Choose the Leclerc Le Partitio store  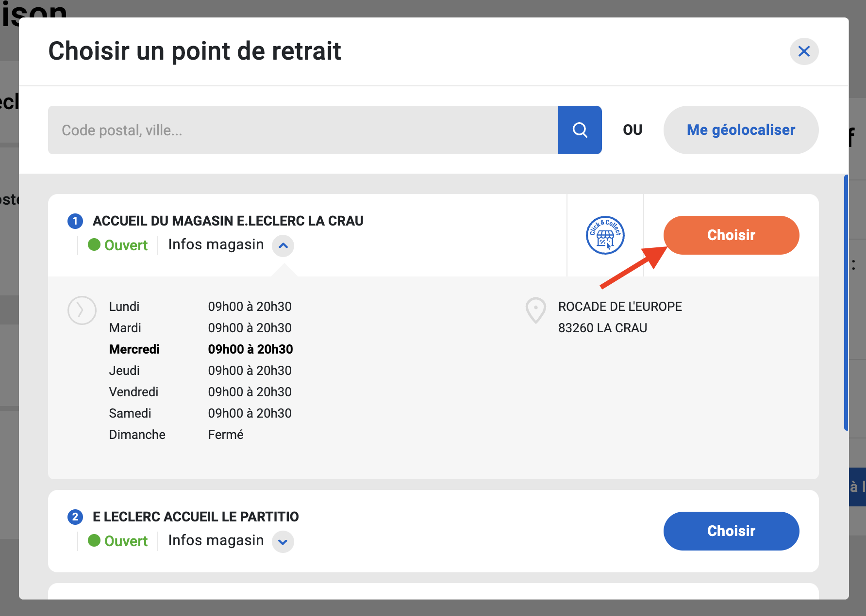pos(731,531)
